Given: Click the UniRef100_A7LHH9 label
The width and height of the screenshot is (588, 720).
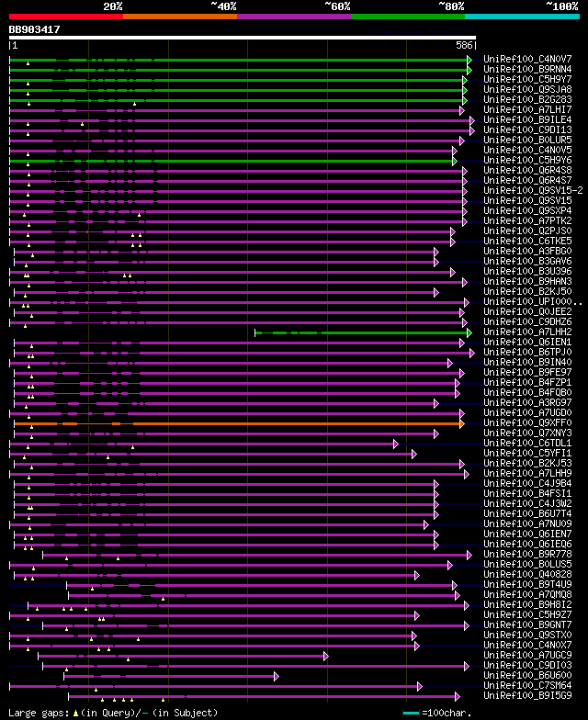Looking at the screenshot, I should click(x=527, y=474).
